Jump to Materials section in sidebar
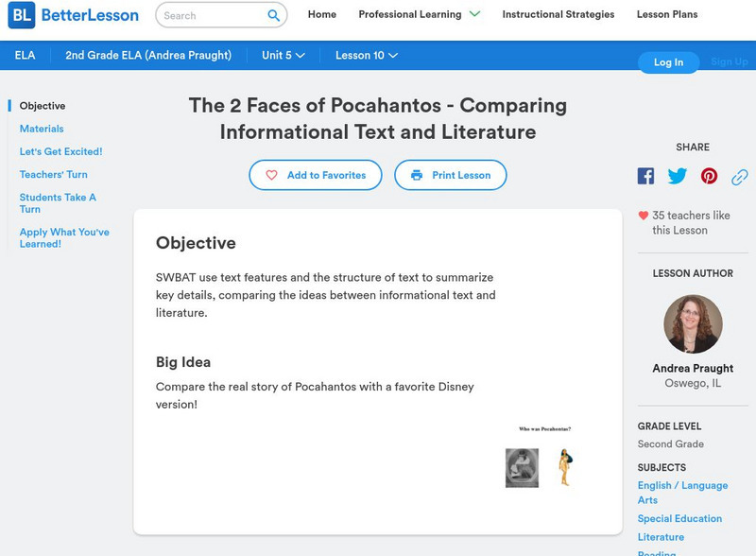The image size is (756, 556). (42, 129)
